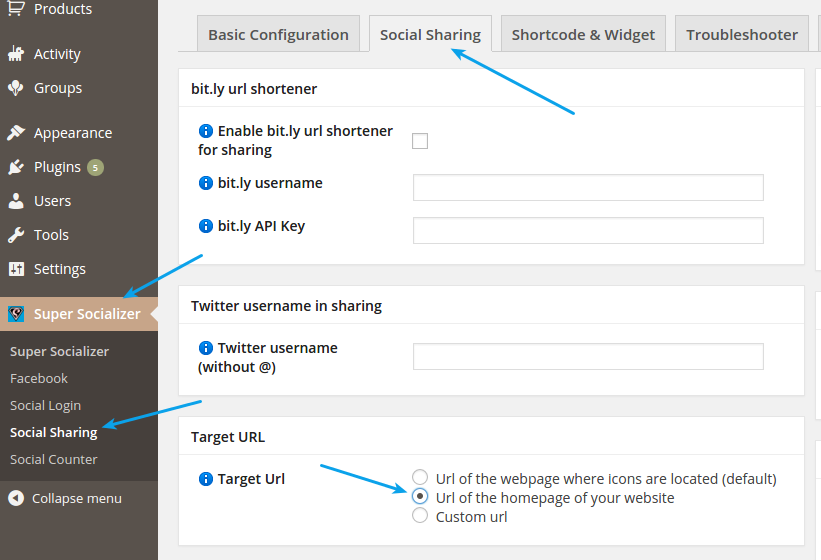The width and height of the screenshot is (821, 560).
Task: Switch to the Basic Configuration tab
Action: click(x=278, y=35)
